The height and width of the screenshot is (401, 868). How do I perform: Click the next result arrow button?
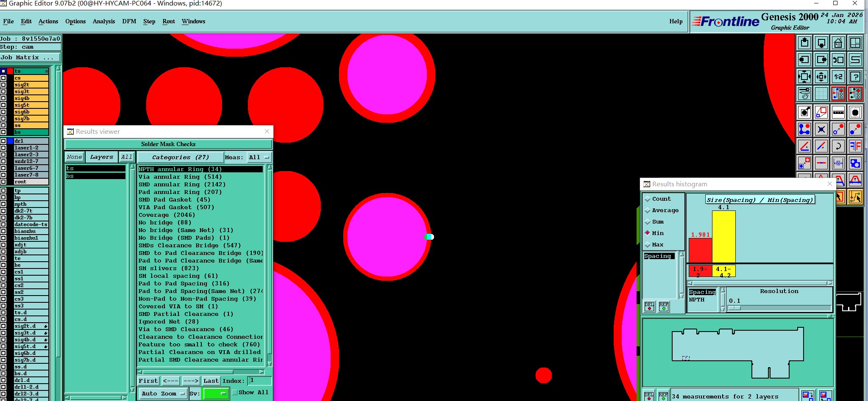(x=191, y=381)
